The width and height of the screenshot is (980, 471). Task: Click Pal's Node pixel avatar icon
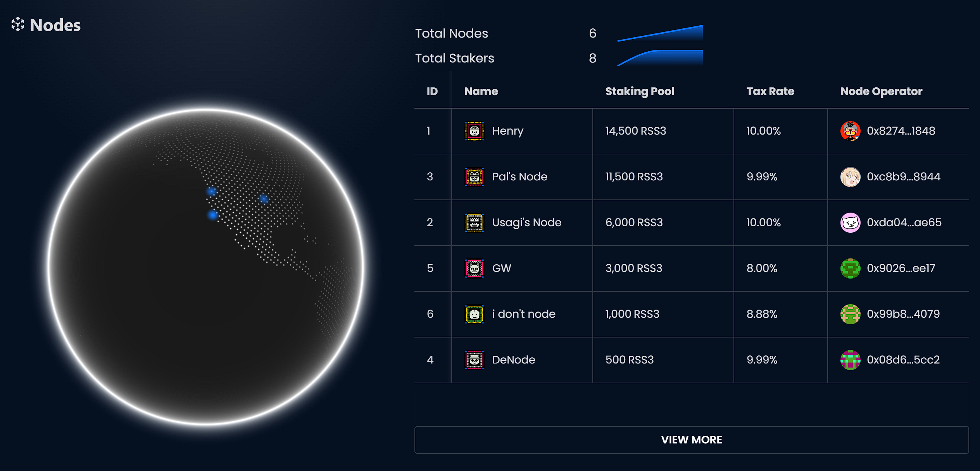click(x=474, y=177)
